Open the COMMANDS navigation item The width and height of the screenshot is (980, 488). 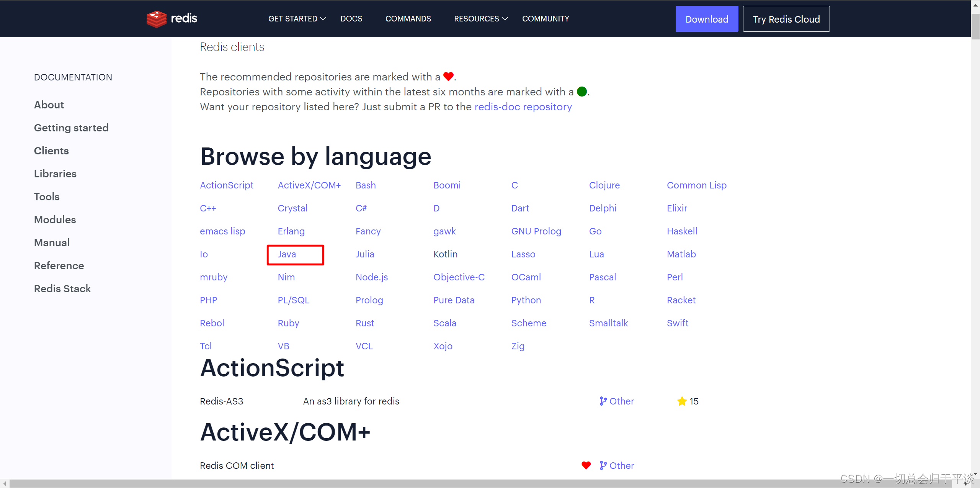408,18
